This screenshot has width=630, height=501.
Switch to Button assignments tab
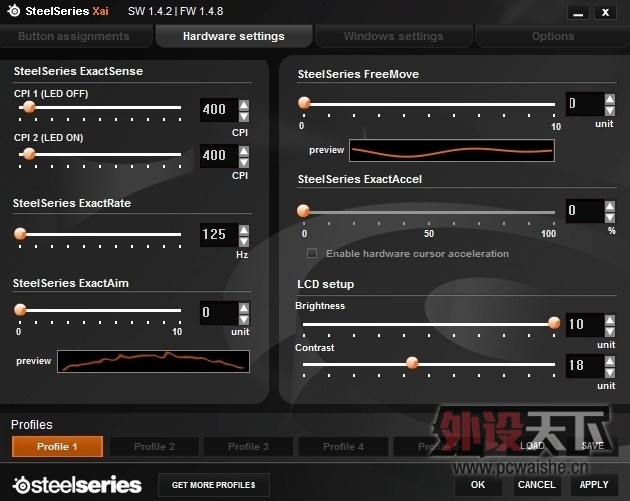pyautogui.click(x=74, y=36)
